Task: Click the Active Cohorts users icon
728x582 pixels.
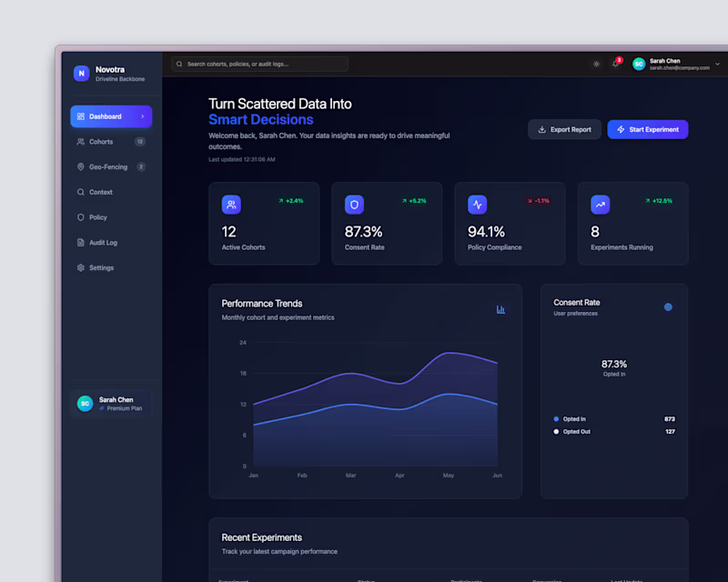Action: point(231,205)
